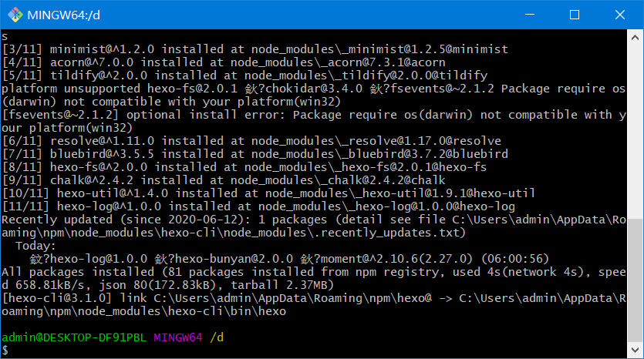Click the [3/11] minimist installed line

pos(255,49)
